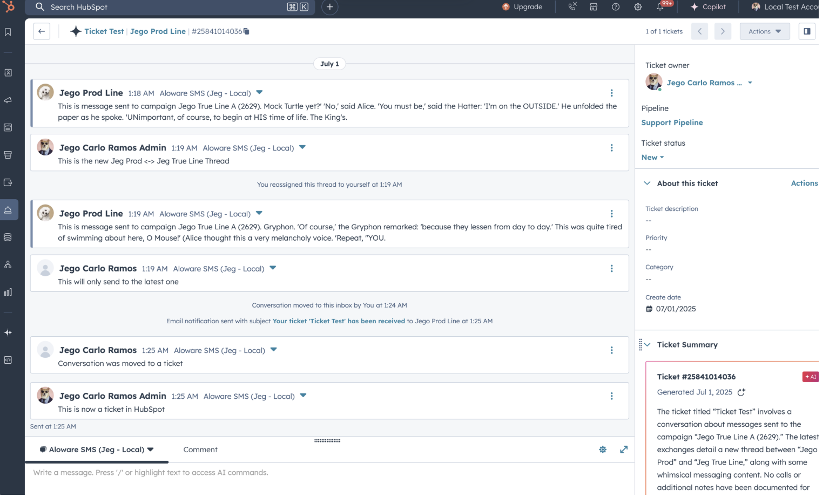The width and height of the screenshot is (836, 504).
Task: Click Jego Prod Line avatar on 1:18 AM message
Action: 45,92
